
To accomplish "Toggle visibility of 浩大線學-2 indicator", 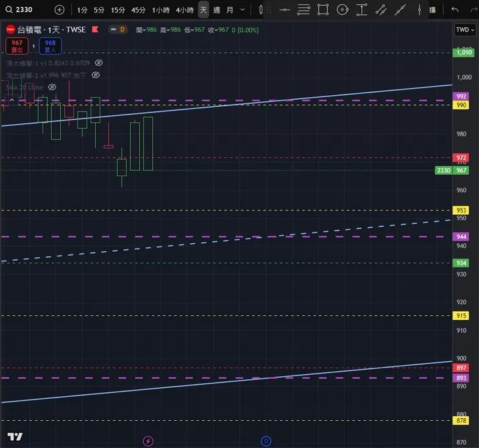I will 96,75.
